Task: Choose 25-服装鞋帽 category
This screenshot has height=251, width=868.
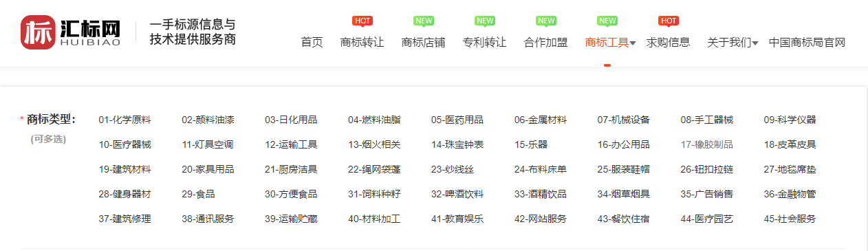Action: click(624, 169)
